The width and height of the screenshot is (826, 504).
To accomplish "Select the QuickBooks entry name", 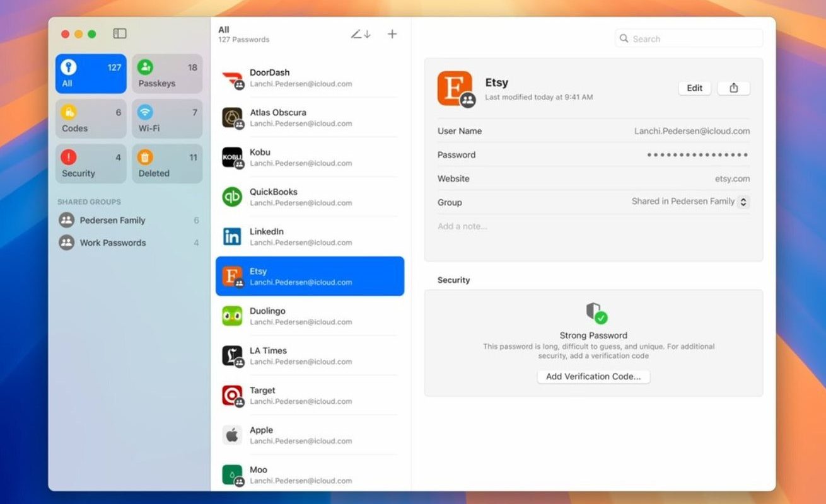I will pyautogui.click(x=273, y=192).
